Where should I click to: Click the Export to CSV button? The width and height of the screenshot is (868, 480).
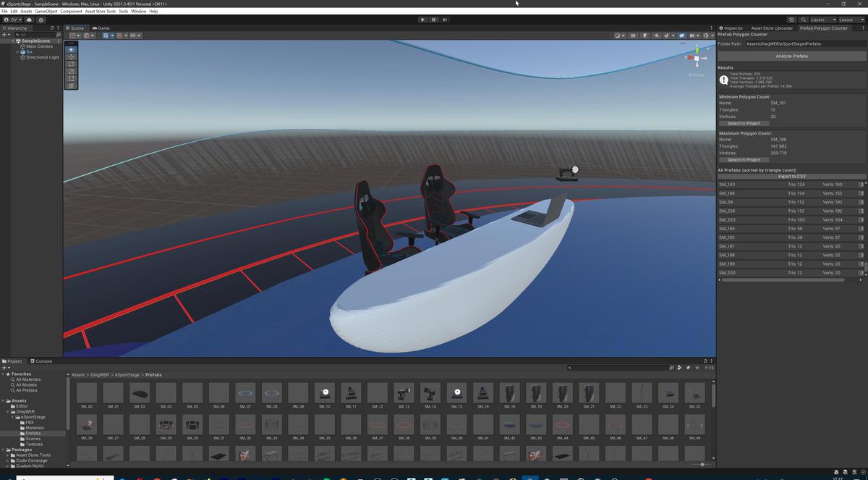tap(791, 177)
